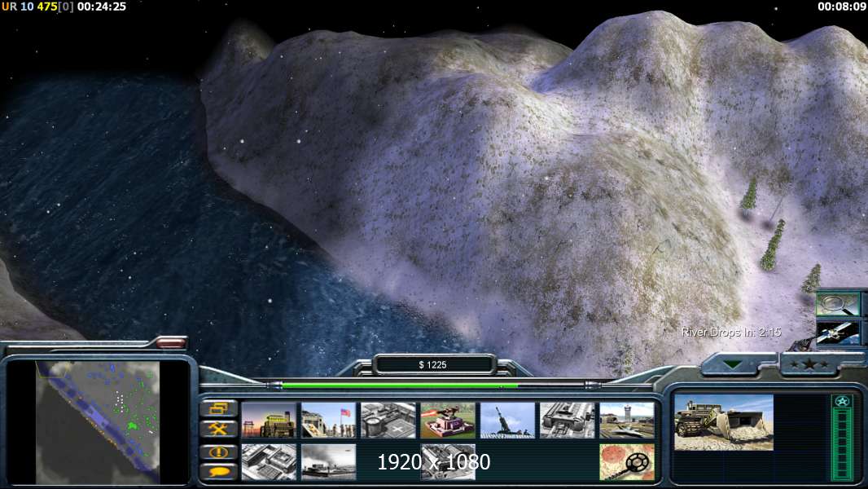Activate the Spy Satellite power shortcut
This screenshot has height=489, width=868.
tap(838, 333)
